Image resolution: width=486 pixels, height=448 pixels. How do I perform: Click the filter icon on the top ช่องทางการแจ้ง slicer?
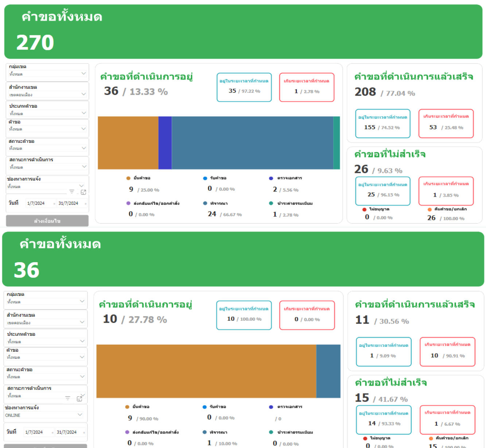point(72,192)
